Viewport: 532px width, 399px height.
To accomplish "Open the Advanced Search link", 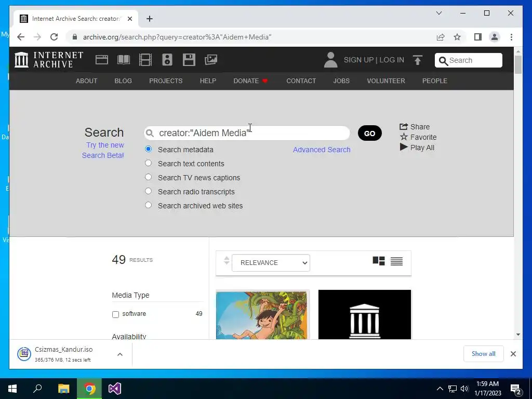I will [x=322, y=150].
